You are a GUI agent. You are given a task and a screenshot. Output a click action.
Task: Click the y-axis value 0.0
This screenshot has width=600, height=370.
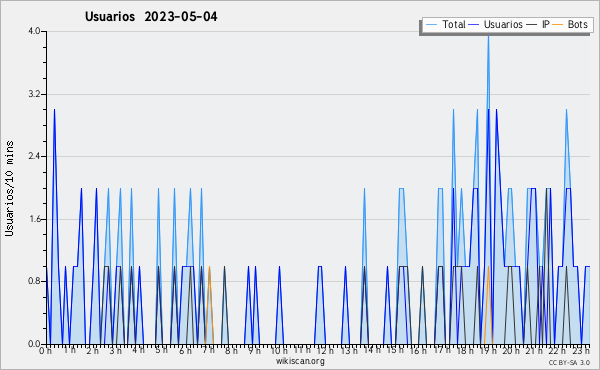(x=34, y=344)
